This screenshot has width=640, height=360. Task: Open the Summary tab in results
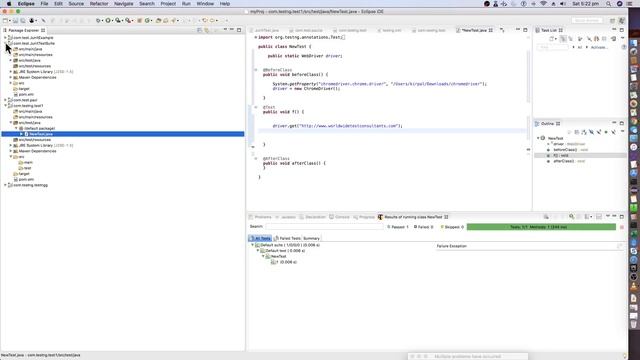coord(311,238)
